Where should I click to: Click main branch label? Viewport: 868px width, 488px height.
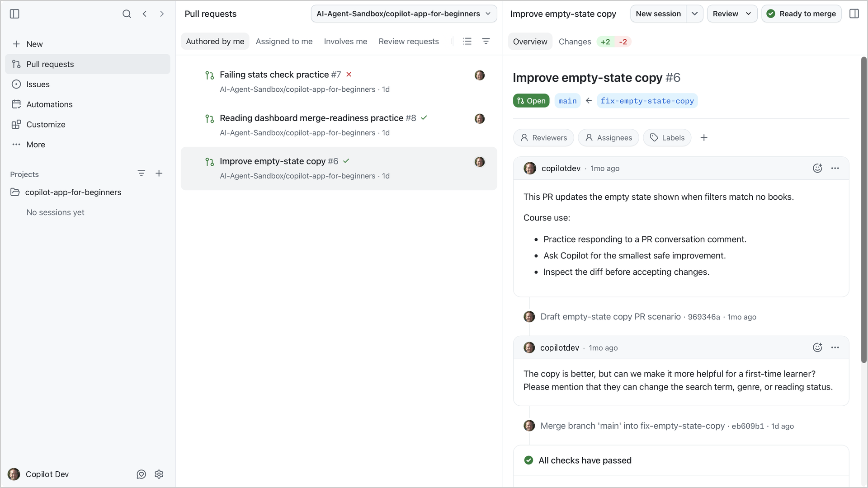[567, 101]
